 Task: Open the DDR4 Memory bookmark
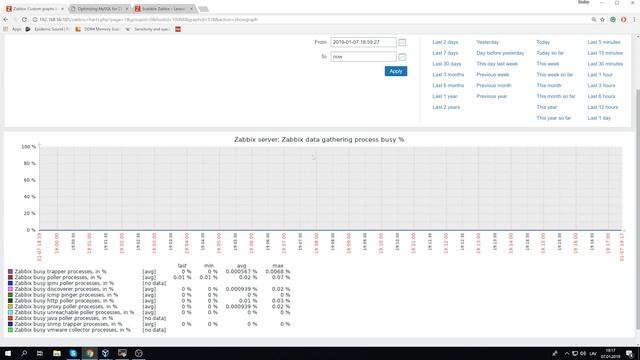click(x=98, y=29)
